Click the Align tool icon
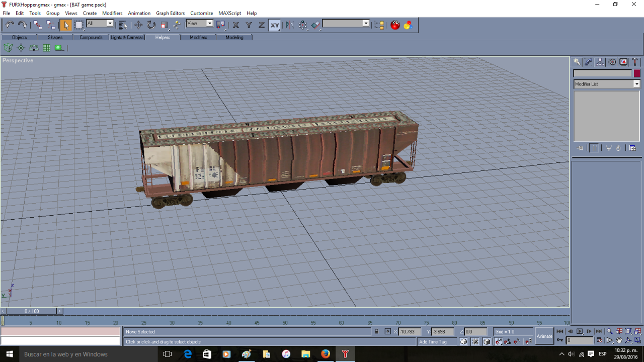 (315, 25)
